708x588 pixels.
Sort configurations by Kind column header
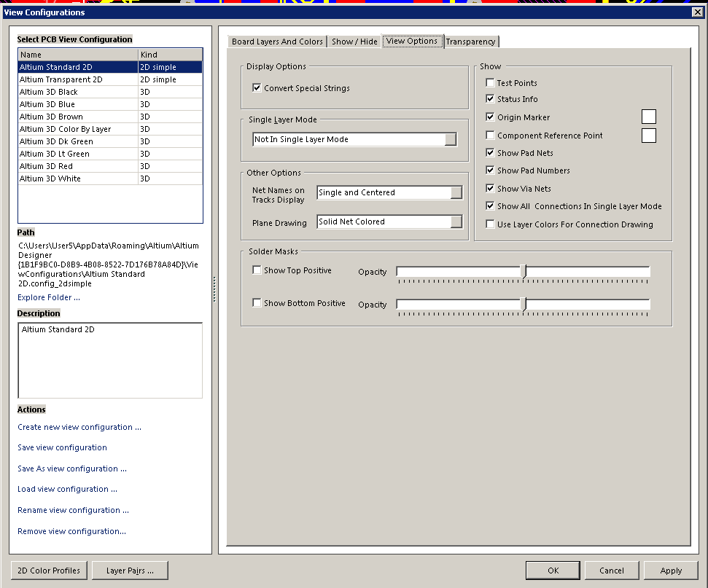(170, 55)
